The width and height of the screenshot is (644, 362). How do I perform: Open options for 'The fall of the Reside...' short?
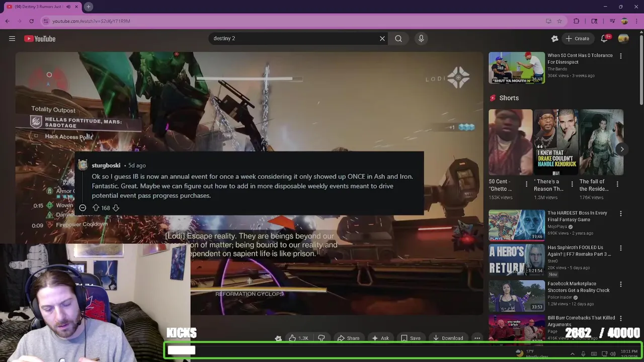tap(617, 184)
